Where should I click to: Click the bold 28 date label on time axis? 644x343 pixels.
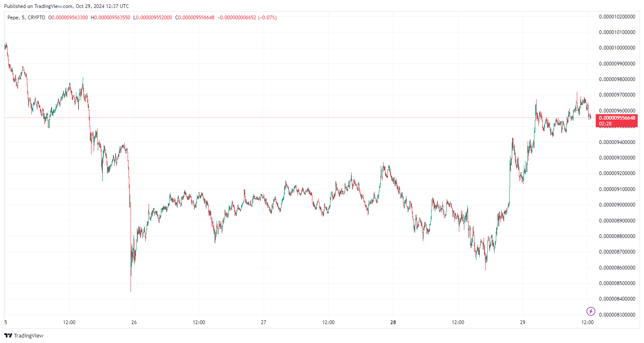393,322
